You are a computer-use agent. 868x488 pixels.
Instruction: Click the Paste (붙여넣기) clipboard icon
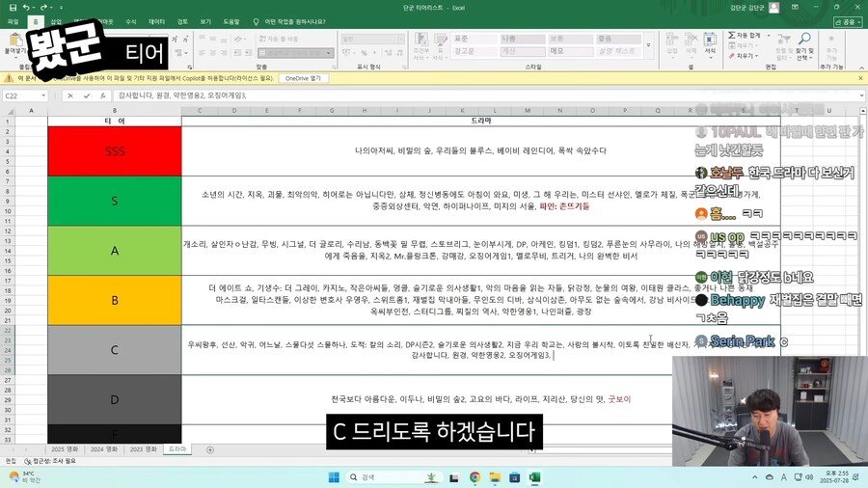point(14,41)
